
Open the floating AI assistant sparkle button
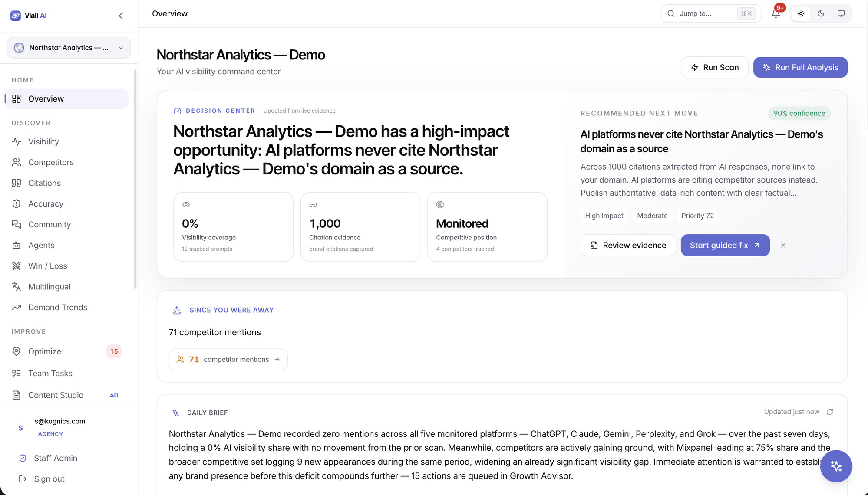(836, 466)
